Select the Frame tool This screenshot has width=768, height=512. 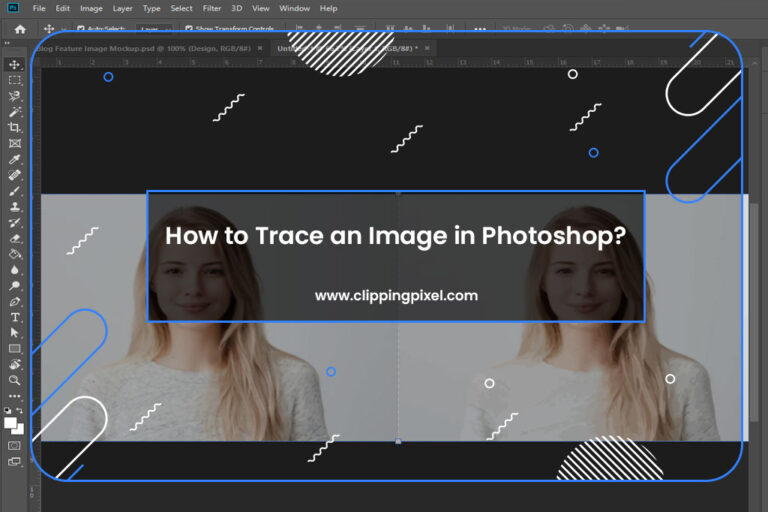[14, 143]
